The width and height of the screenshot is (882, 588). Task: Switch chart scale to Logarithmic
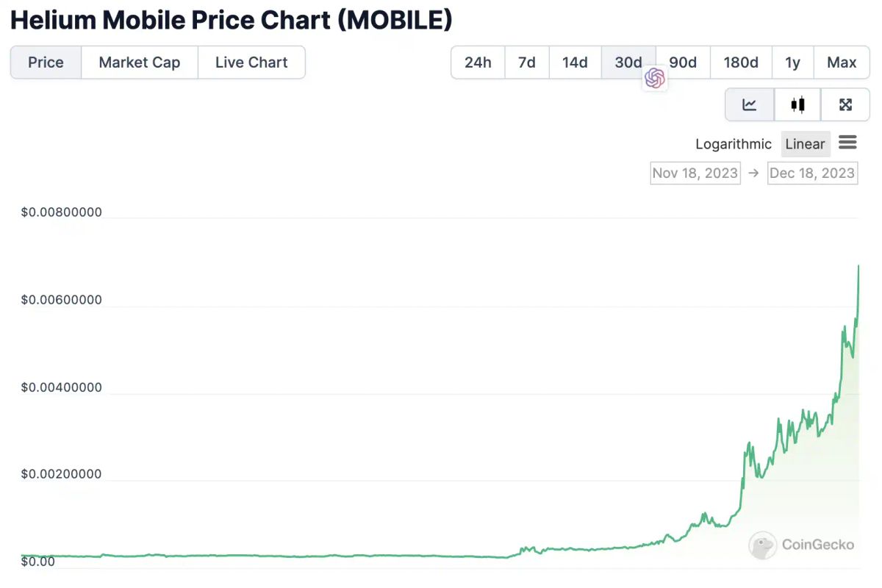pyautogui.click(x=733, y=144)
